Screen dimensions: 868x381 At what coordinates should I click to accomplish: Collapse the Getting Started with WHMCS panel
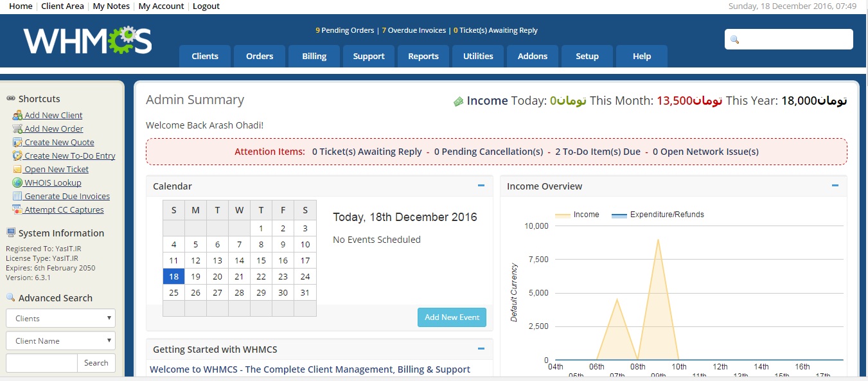(x=481, y=349)
